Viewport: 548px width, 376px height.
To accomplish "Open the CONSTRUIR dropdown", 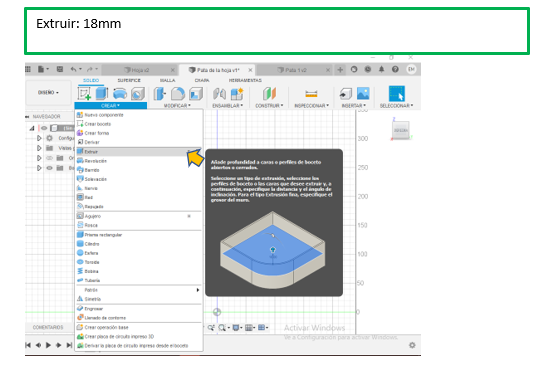I will point(269,106).
